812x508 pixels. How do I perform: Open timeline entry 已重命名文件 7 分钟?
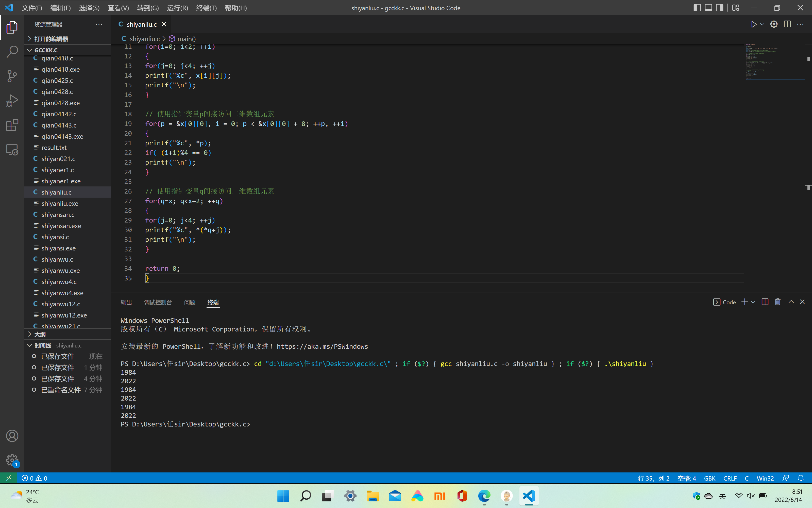(67, 390)
